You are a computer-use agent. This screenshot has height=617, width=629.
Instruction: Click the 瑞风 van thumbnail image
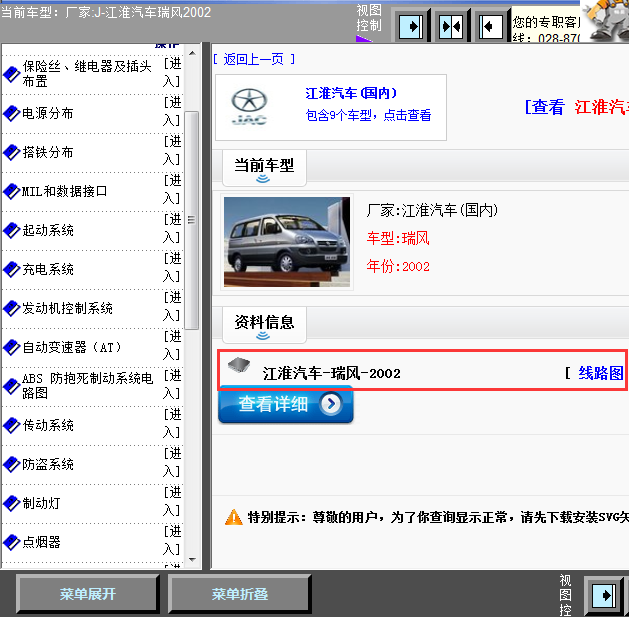coord(287,242)
